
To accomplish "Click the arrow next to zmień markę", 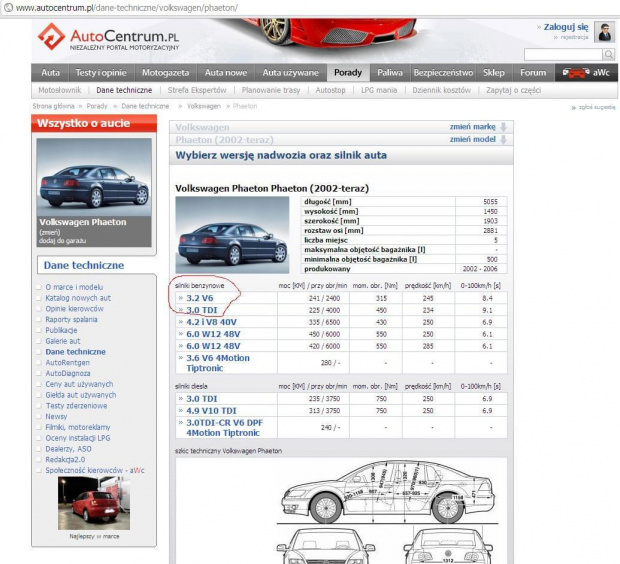I will pyautogui.click(x=503, y=127).
